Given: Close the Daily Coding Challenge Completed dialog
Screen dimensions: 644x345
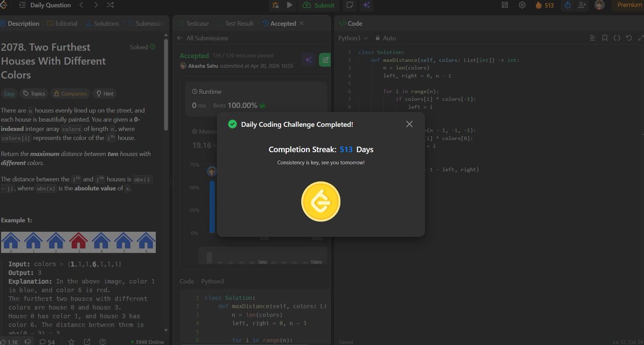Looking at the screenshot, I should click(409, 124).
